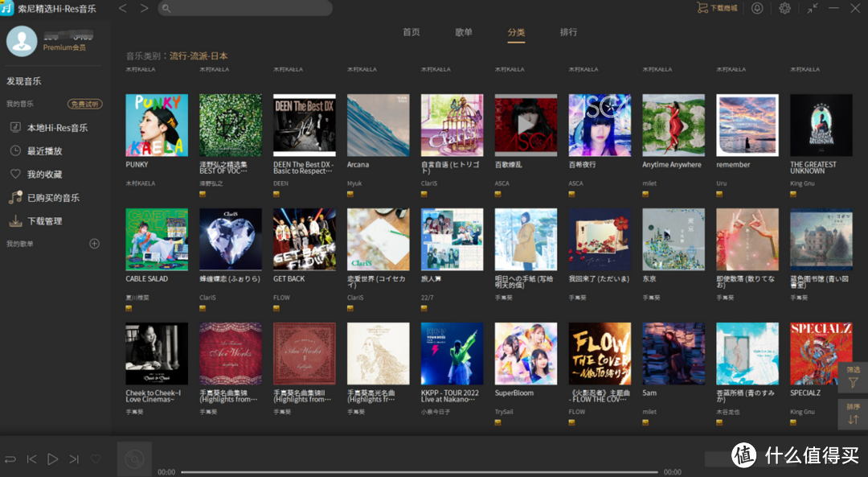
Task: Click the search input field
Action: [245, 8]
